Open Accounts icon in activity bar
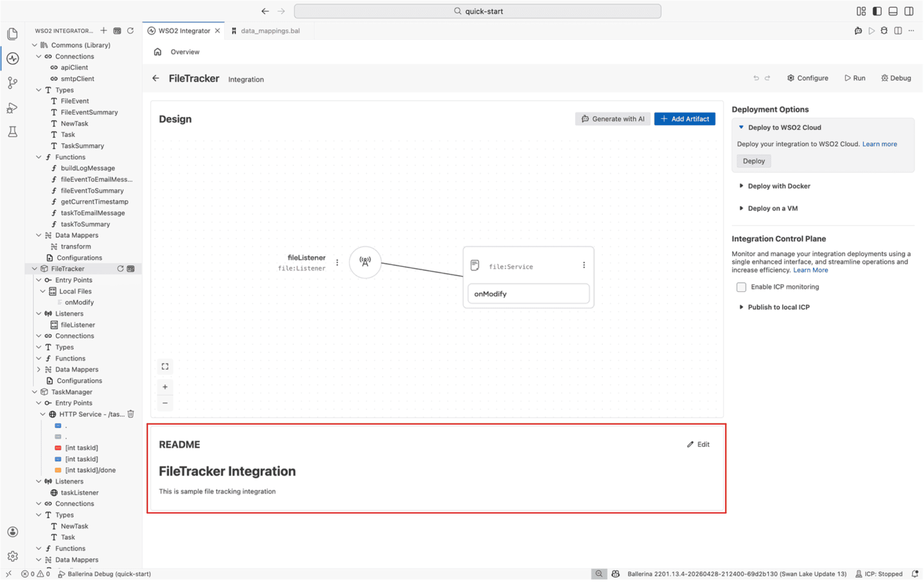The width and height of the screenshot is (924, 583). [12, 532]
